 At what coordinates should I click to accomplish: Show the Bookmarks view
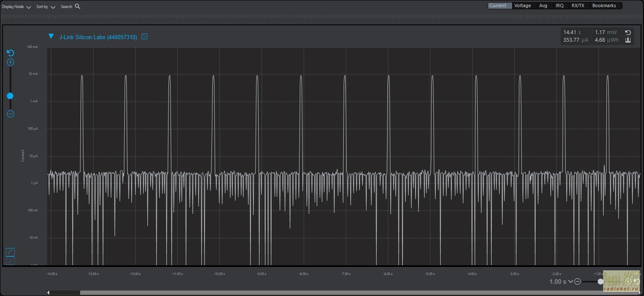coord(604,5)
